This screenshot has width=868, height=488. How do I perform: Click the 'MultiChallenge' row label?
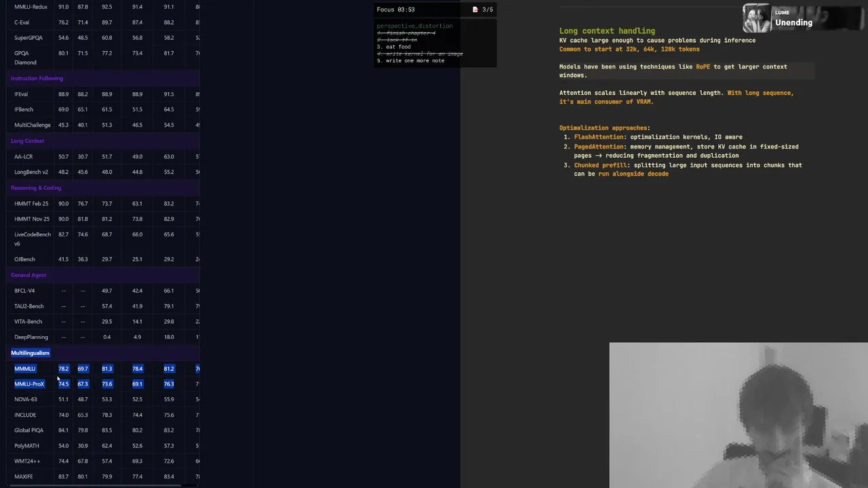click(33, 125)
